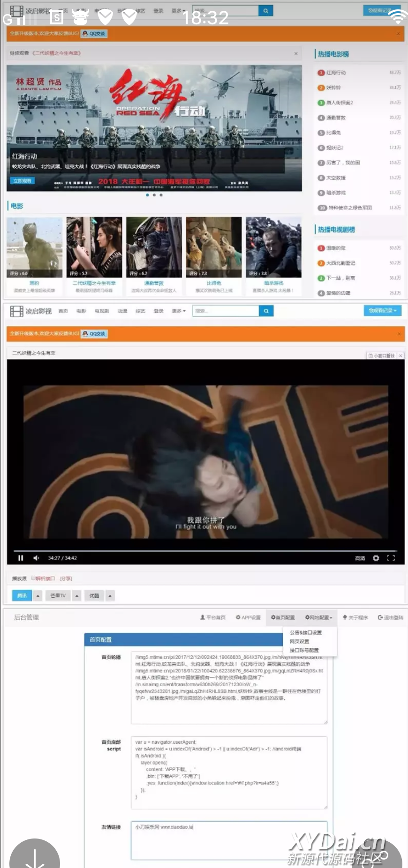Open the 观看记录 dropdown in the second navbar
The width and height of the screenshot is (408, 868).
(383, 311)
